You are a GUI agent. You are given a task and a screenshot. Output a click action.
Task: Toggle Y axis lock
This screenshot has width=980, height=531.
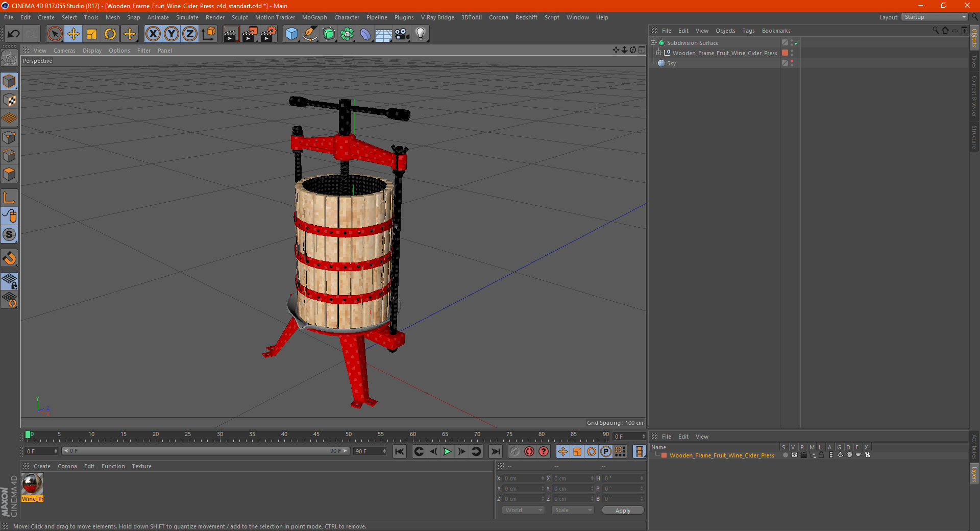tap(171, 34)
